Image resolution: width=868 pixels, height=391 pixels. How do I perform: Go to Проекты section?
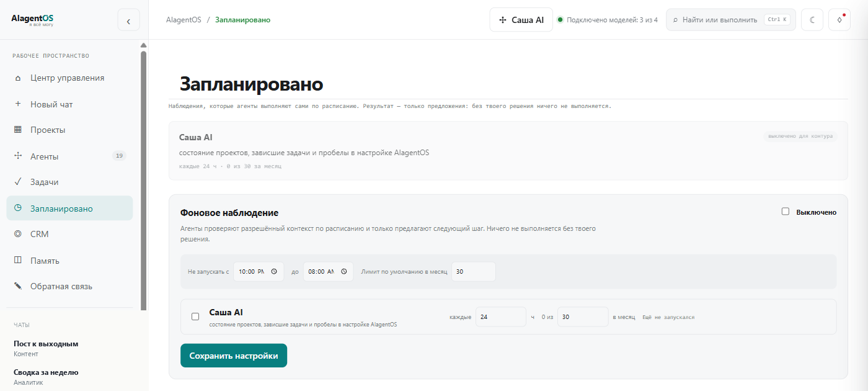69,130
